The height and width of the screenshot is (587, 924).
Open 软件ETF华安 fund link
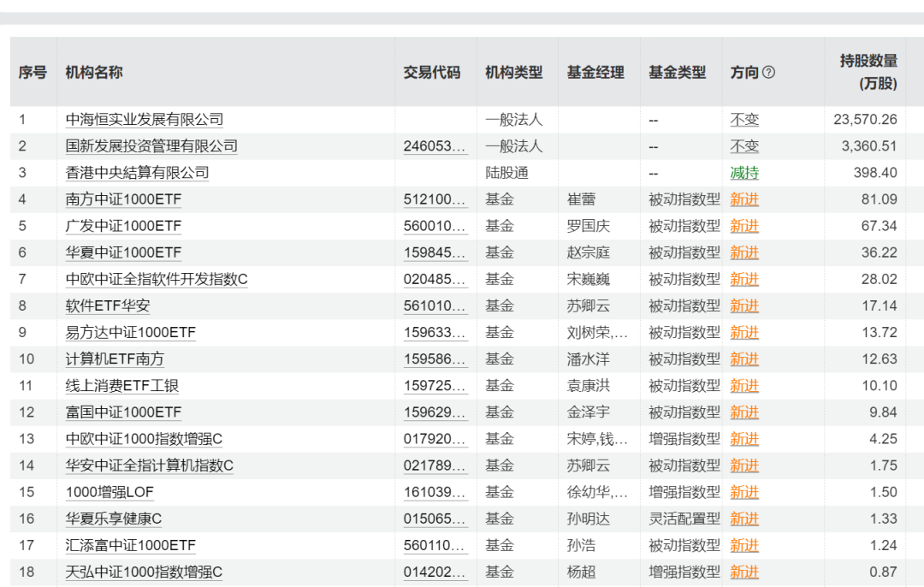point(108,305)
